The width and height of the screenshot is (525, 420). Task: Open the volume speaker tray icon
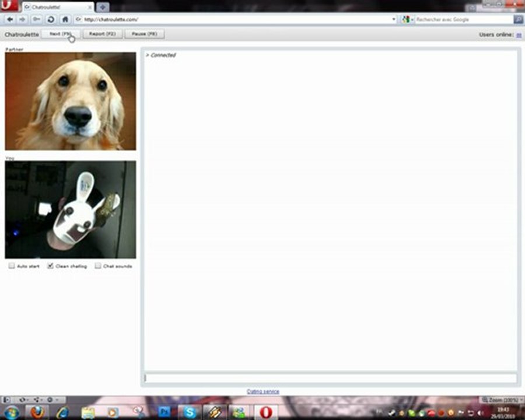[x=481, y=412]
